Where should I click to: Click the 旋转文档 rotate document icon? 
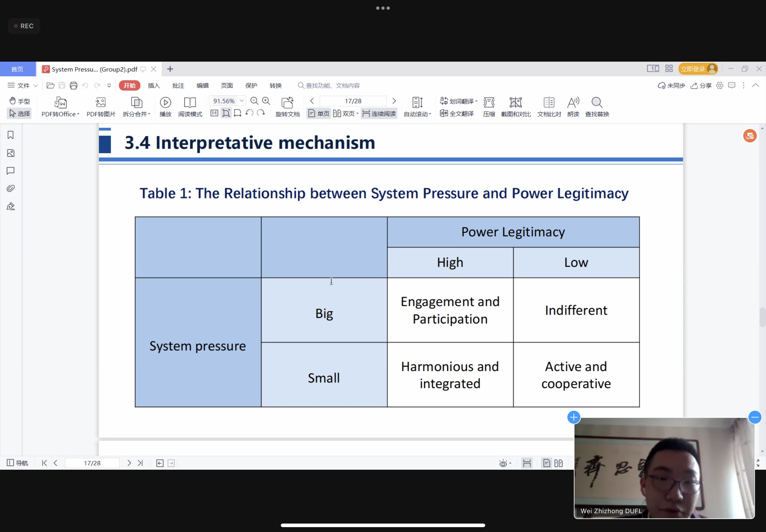tap(287, 103)
